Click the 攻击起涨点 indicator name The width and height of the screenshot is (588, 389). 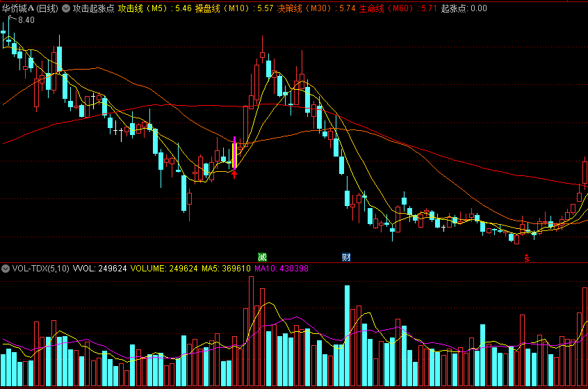pyautogui.click(x=94, y=8)
